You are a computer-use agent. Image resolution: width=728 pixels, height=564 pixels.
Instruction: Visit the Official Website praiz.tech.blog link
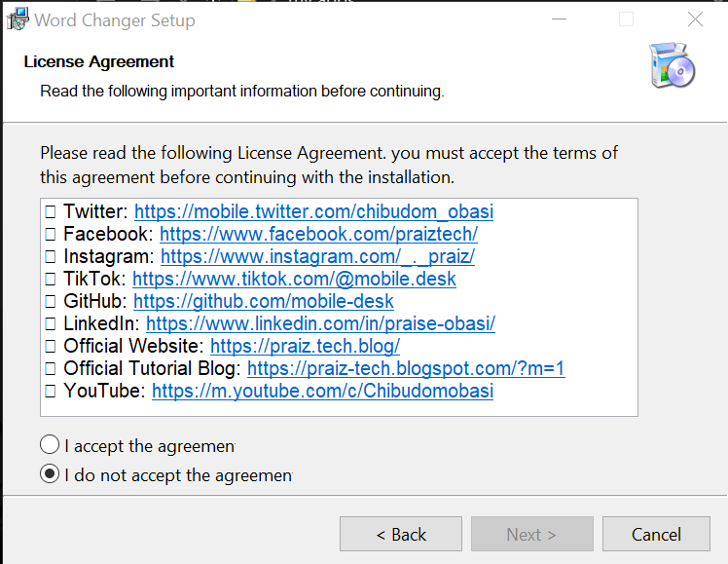coord(305,346)
